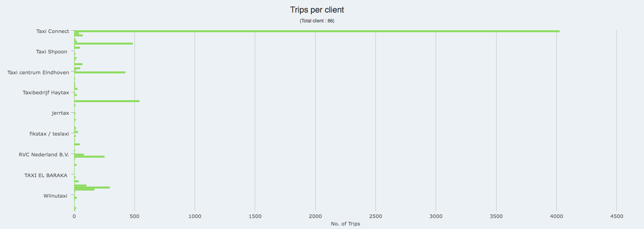
Task: Click the Total client : 88 subtitle
Action: 317,21
